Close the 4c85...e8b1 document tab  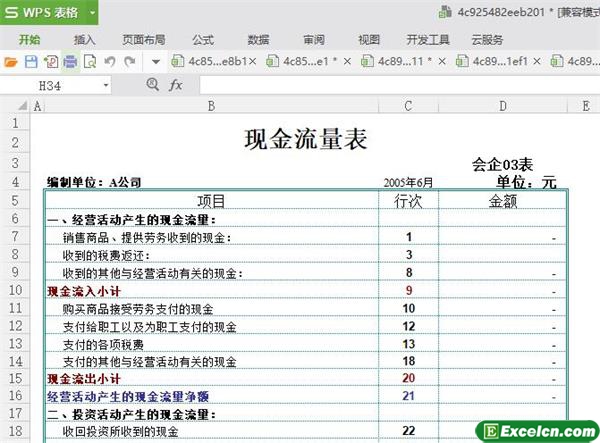(253, 62)
